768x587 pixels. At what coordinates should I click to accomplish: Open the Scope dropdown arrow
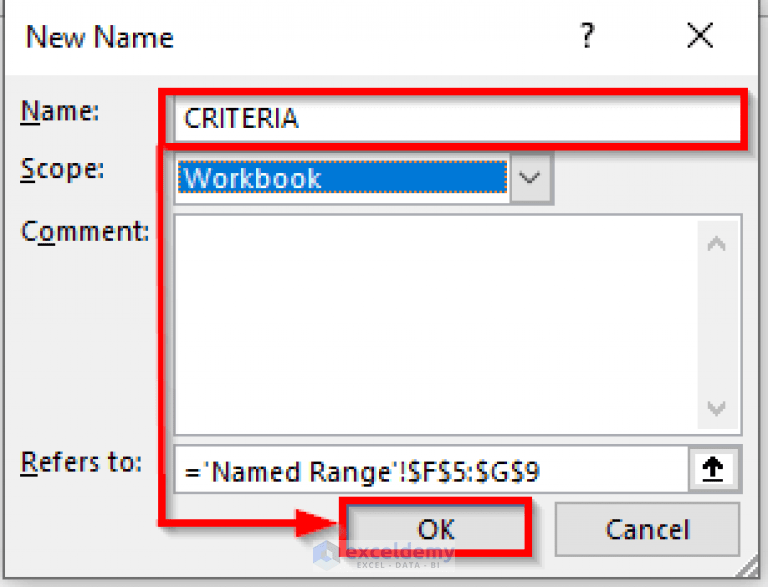tap(530, 177)
